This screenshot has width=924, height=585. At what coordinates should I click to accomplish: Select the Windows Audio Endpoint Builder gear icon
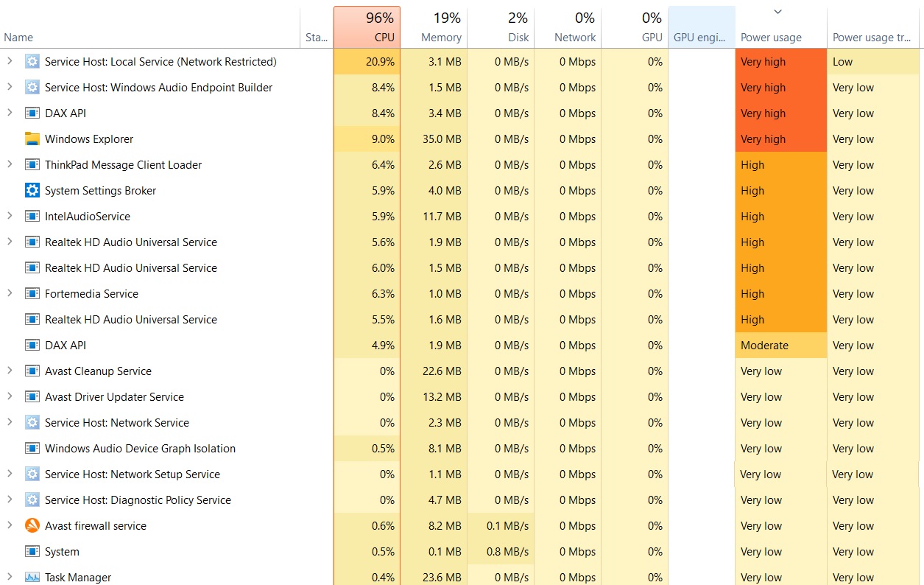(32, 88)
